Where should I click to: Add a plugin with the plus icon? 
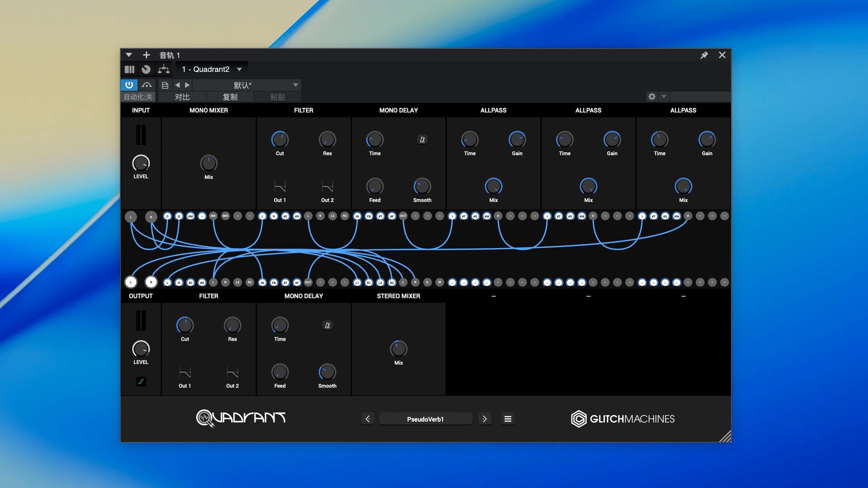pos(146,55)
